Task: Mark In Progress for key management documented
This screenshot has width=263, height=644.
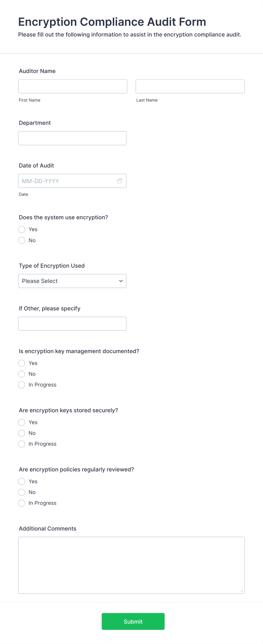Action: coord(22,385)
